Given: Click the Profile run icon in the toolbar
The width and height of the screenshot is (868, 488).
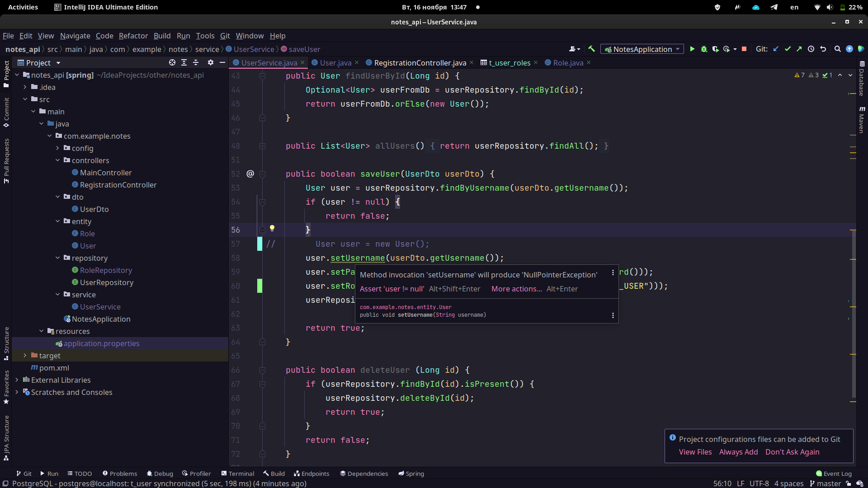Looking at the screenshot, I should (726, 49).
